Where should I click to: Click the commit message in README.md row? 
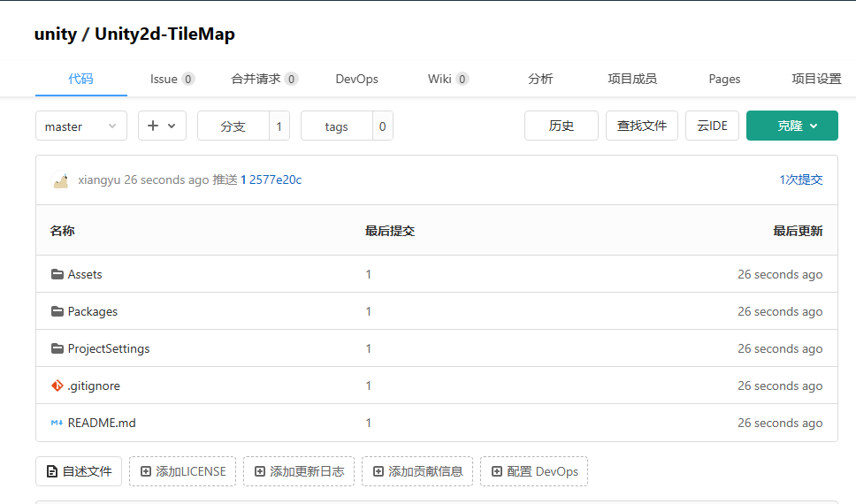click(369, 423)
